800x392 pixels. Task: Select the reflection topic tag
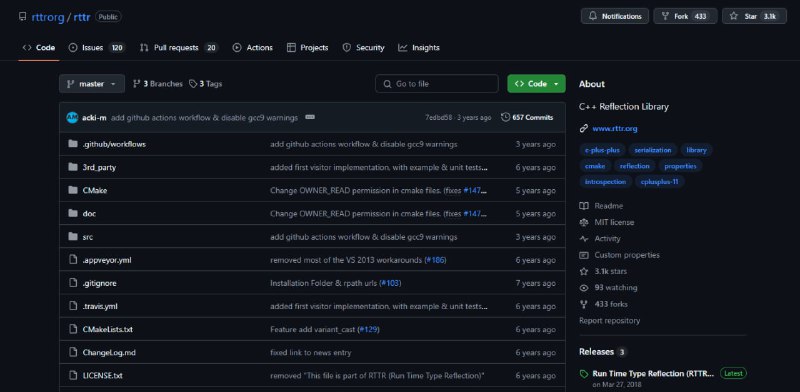(x=634, y=166)
